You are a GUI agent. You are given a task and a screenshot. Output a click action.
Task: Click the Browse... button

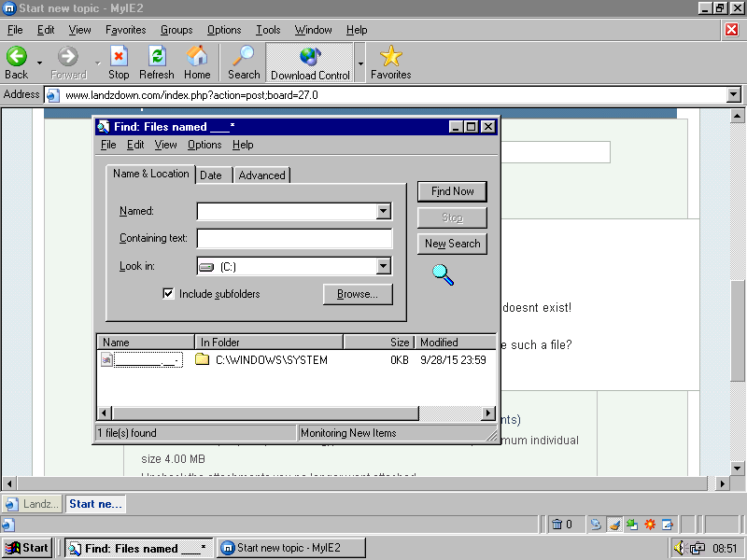coord(358,294)
